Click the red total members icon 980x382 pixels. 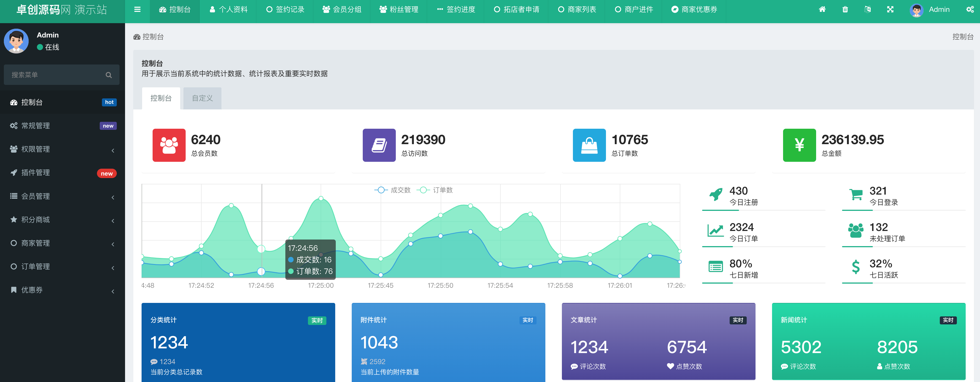(x=169, y=145)
